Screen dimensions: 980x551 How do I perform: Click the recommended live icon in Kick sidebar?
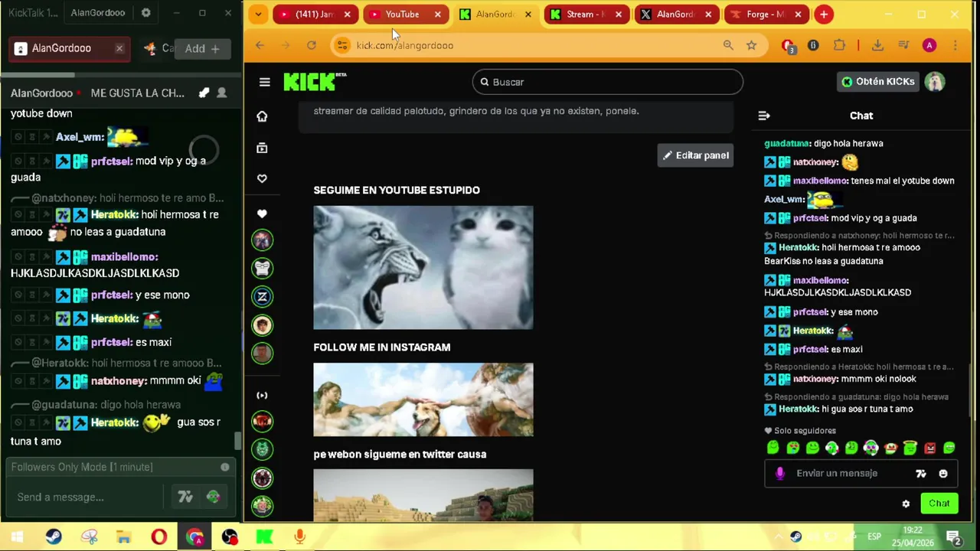click(262, 396)
